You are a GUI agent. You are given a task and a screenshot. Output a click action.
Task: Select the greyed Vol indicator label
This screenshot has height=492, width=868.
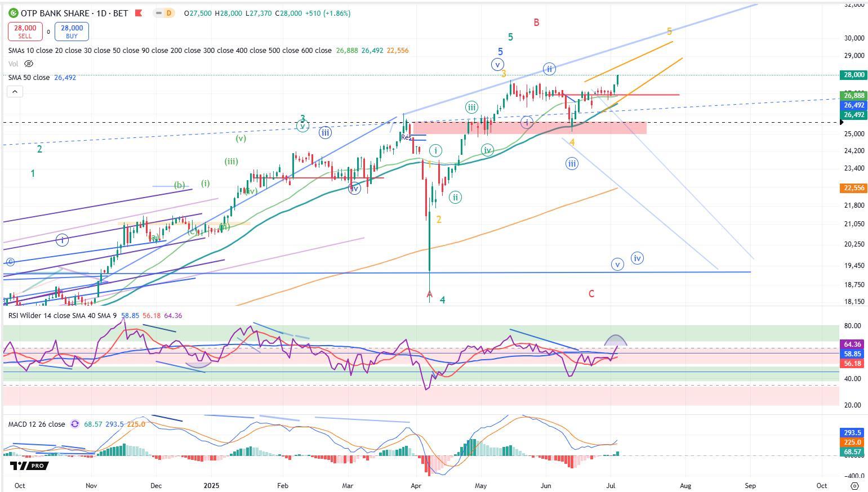(x=13, y=64)
